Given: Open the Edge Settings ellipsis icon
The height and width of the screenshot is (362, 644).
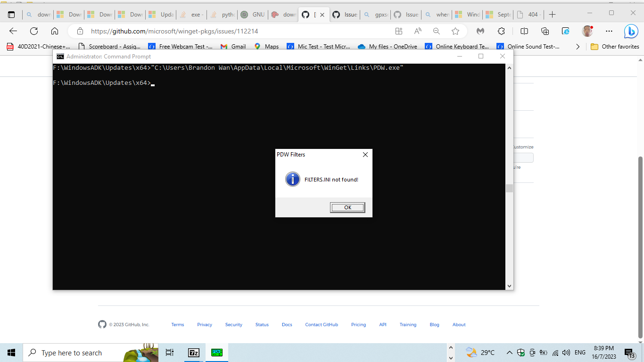Looking at the screenshot, I should click(x=610, y=31).
